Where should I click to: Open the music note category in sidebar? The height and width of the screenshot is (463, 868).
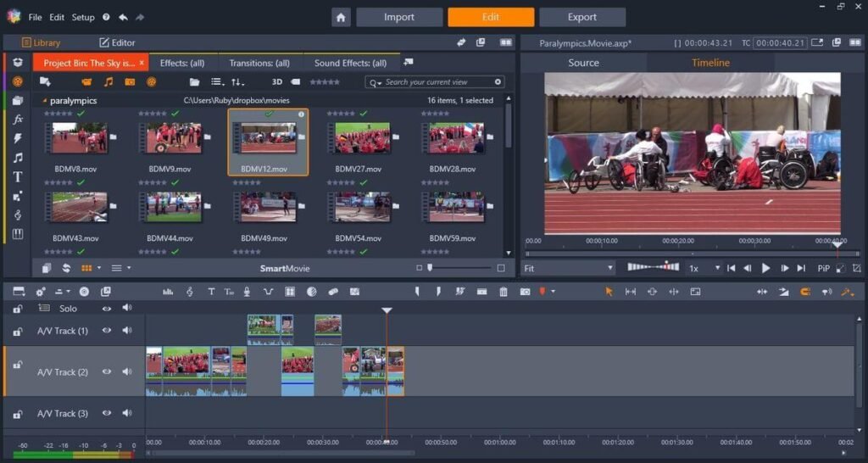click(x=18, y=158)
